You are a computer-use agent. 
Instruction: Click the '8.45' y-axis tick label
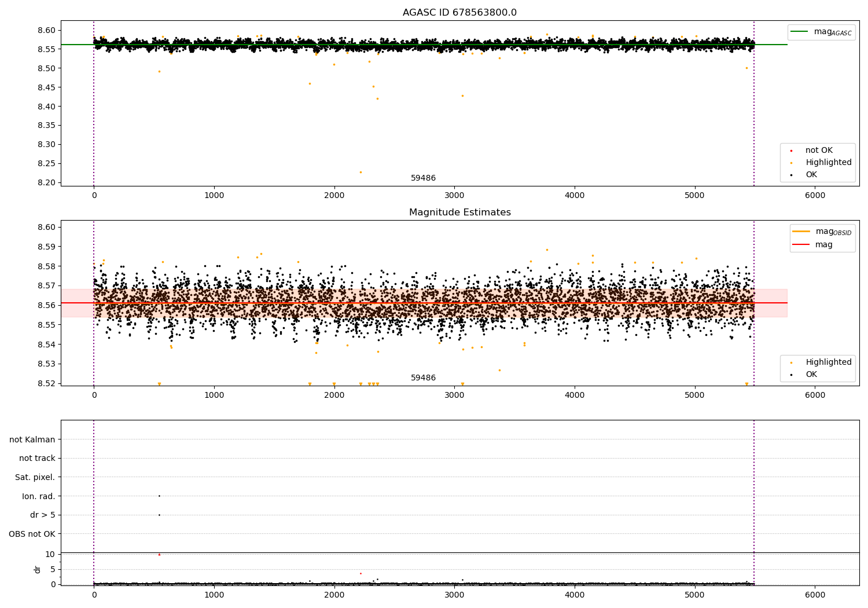coord(47,88)
